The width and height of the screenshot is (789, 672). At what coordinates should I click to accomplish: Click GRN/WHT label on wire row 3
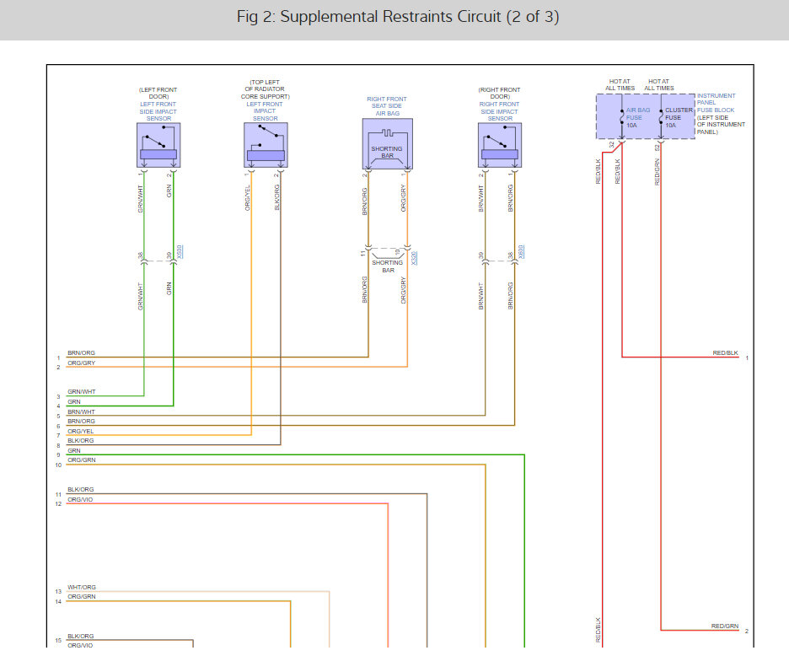click(x=82, y=391)
